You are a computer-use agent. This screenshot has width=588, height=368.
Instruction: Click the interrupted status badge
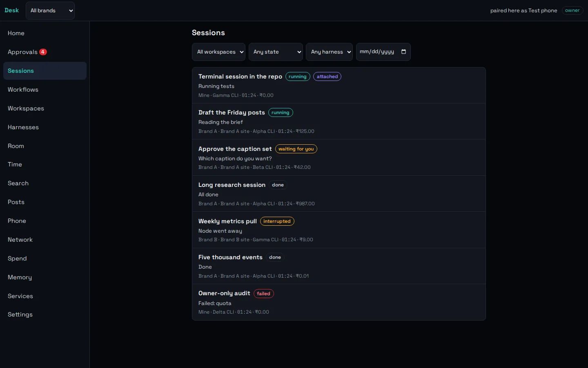[x=277, y=221]
